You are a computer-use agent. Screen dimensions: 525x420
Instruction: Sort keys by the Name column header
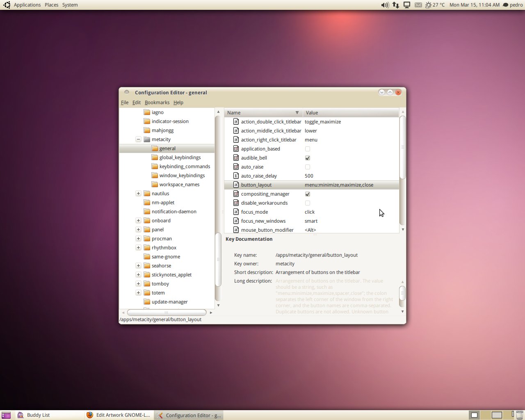[x=263, y=113]
